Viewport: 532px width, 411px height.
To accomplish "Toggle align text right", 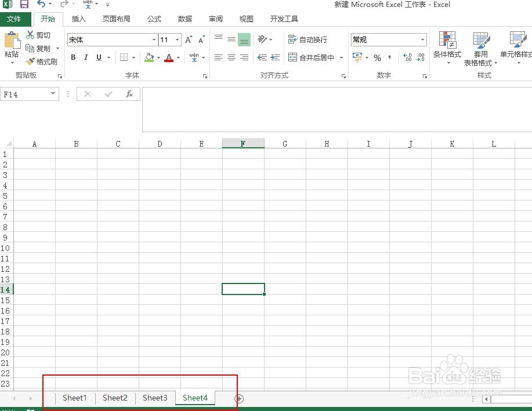I will [244, 57].
